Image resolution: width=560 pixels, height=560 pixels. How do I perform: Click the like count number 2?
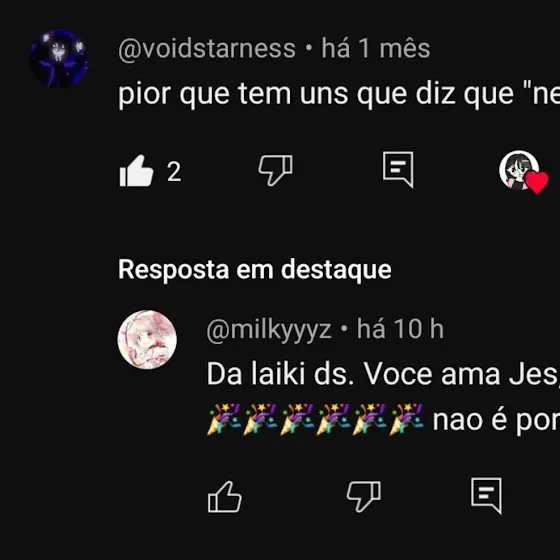click(x=174, y=172)
